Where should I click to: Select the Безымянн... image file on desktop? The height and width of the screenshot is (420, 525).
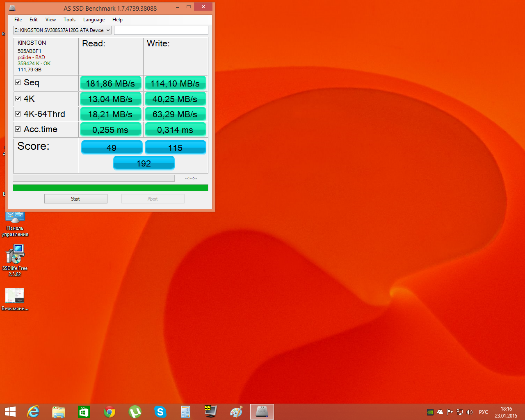(15, 299)
